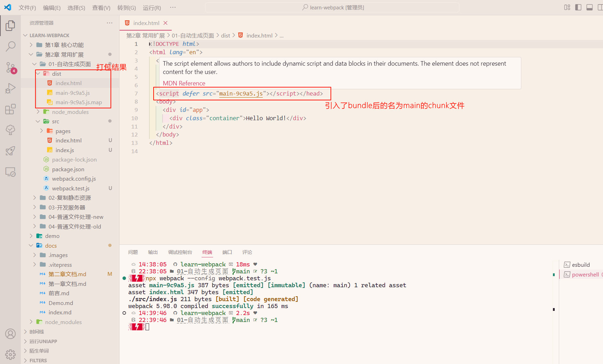Screen dimensions: 603x364
Task: Open the 查看(V) menu
Action: [x=101, y=8]
